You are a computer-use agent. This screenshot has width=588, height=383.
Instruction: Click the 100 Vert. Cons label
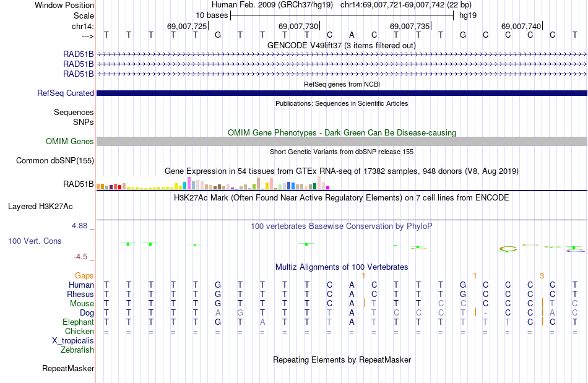pos(35,241)
